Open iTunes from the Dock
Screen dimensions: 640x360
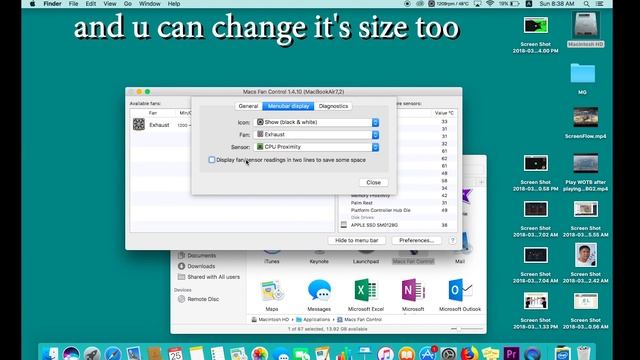(385, 353)
